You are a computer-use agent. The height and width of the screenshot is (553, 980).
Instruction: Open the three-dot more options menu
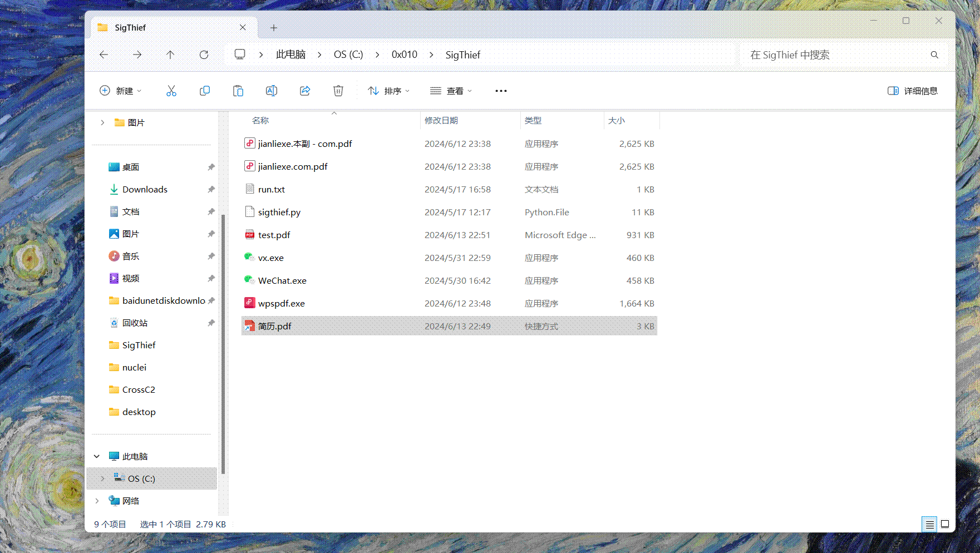(501, 91)
